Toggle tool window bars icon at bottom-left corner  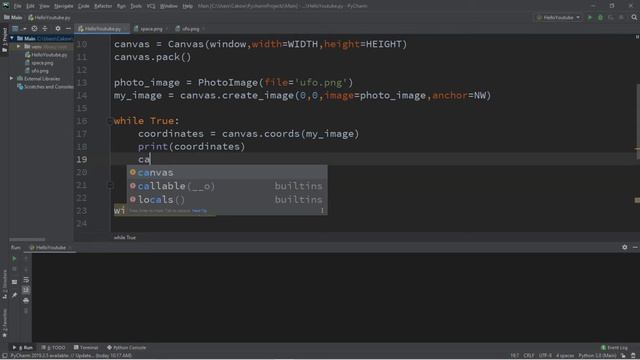4,356
